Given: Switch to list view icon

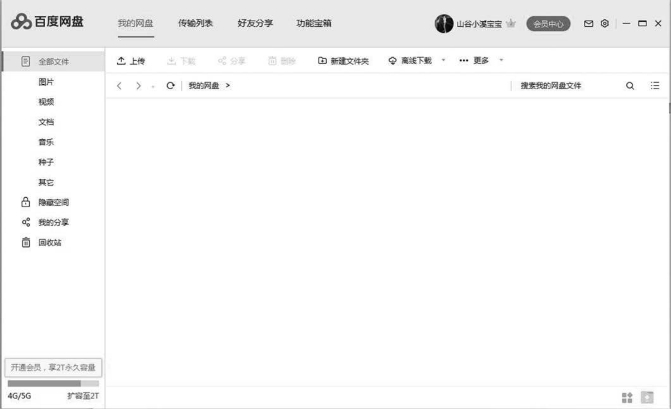Looking at the screenshot, I should (655, 86).
